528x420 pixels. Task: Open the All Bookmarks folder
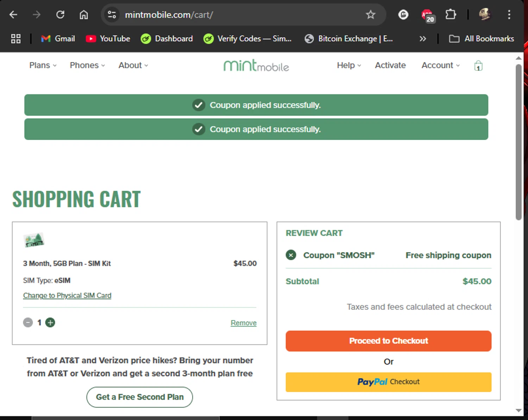pyautogui.click(x=482, y=39)
